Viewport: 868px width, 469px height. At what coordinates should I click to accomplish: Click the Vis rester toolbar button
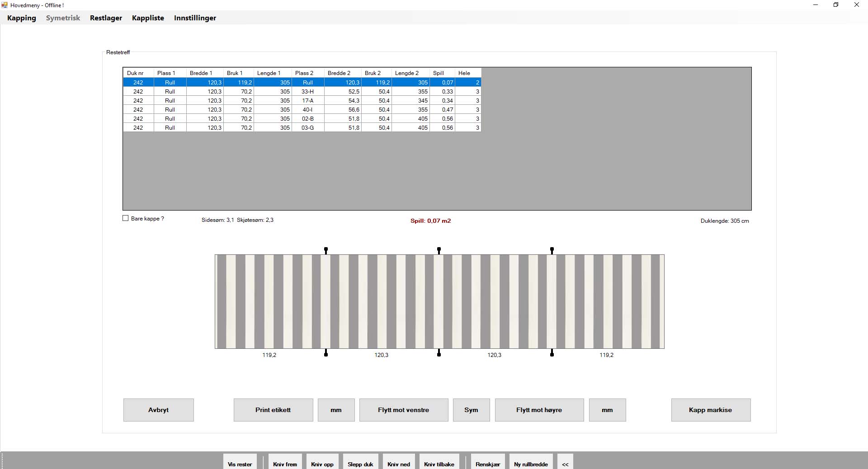pyautogui.click(x=240, y=464)
